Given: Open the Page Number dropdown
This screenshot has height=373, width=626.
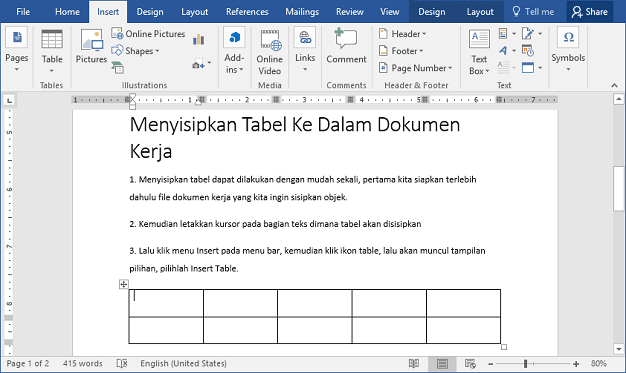Looking at the screenshot, I should pos(416,68).
